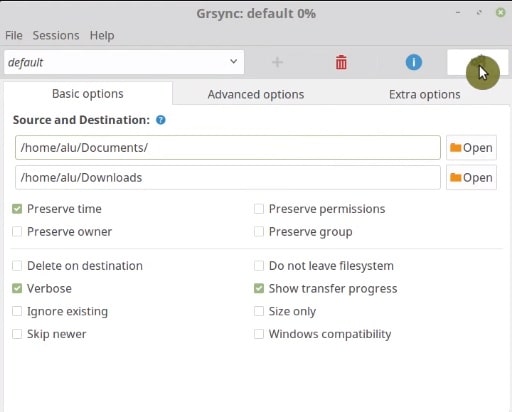Enable Delete on destination option
This screenshot has height=412, width=512.
(x=17, y=266)
